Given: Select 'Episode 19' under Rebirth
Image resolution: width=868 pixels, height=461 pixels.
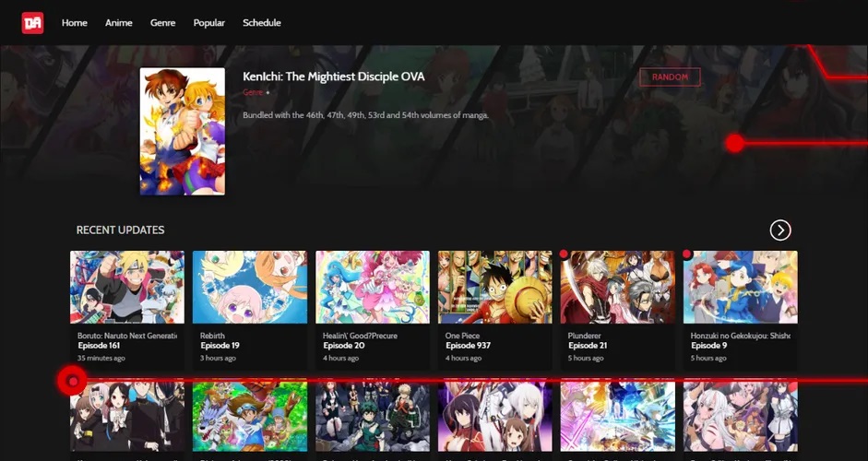Looking at the screenshot, I should point(220,346).
